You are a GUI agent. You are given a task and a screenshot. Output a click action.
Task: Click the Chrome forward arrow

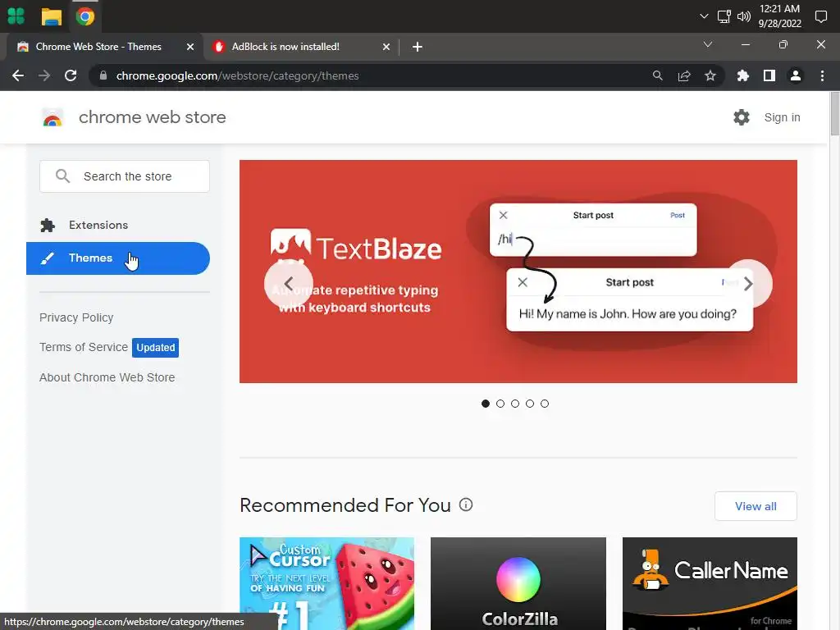[x=44, y=75]
